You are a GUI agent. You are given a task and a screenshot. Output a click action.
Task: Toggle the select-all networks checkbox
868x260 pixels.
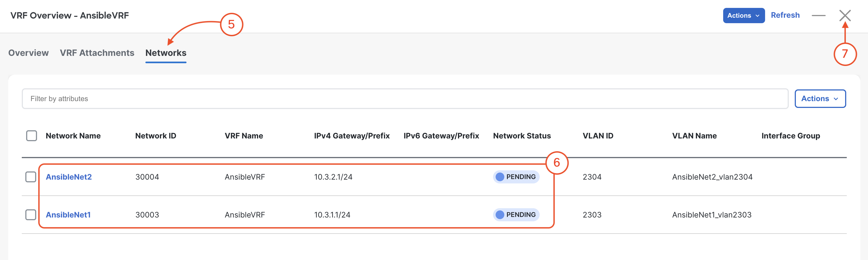click(x=32, y=135)
